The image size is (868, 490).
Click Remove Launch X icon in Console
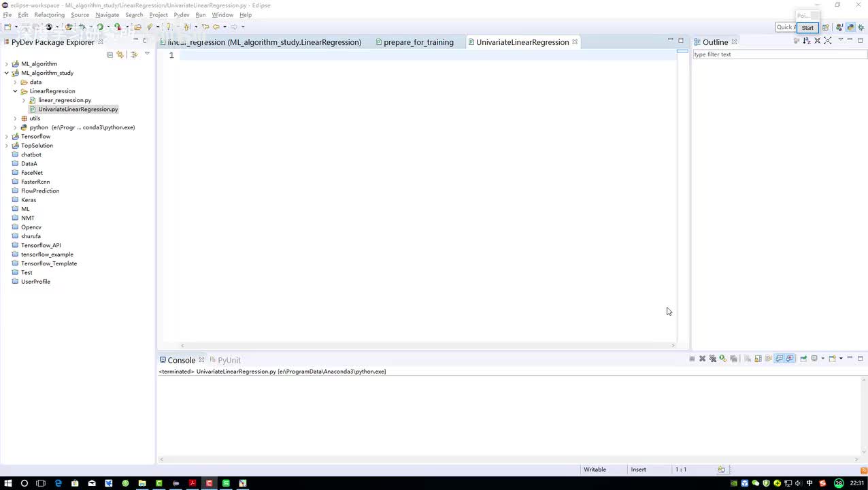click(x=703, y=359)
